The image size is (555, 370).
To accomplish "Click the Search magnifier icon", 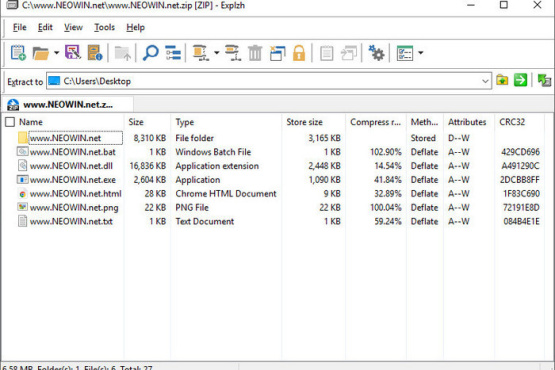I will point(150,53).
